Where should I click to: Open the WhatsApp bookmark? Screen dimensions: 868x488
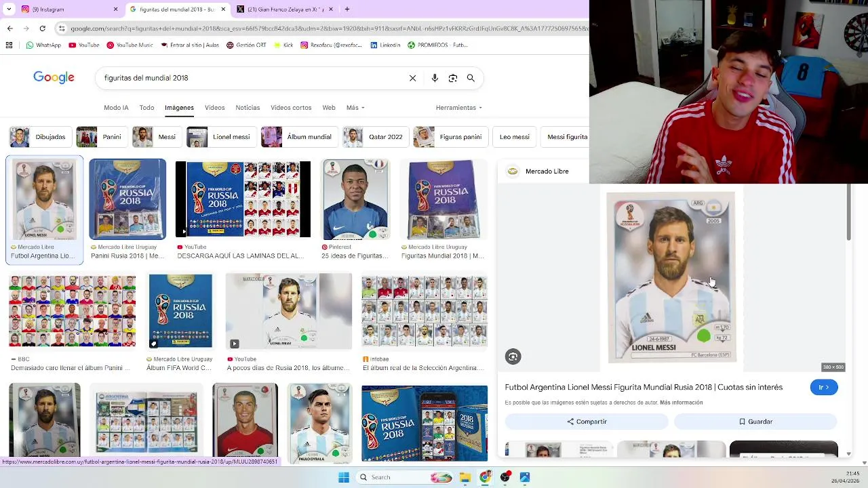click(x=43, y=45)
